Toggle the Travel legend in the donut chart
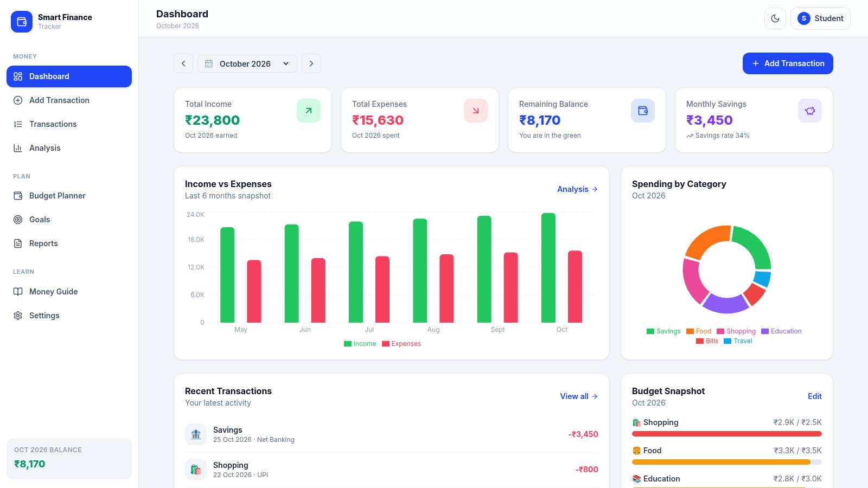Screen dimensions: 868x488 pos(738,341)
